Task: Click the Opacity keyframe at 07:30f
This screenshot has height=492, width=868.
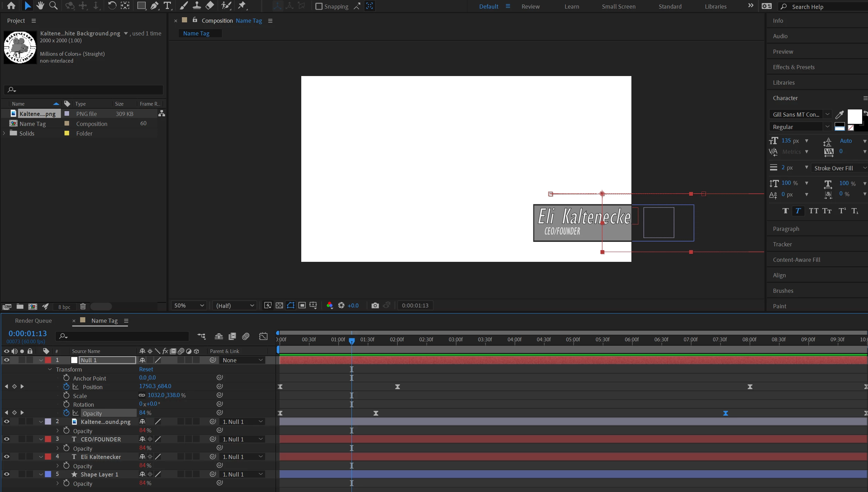Action: (725, 413)
